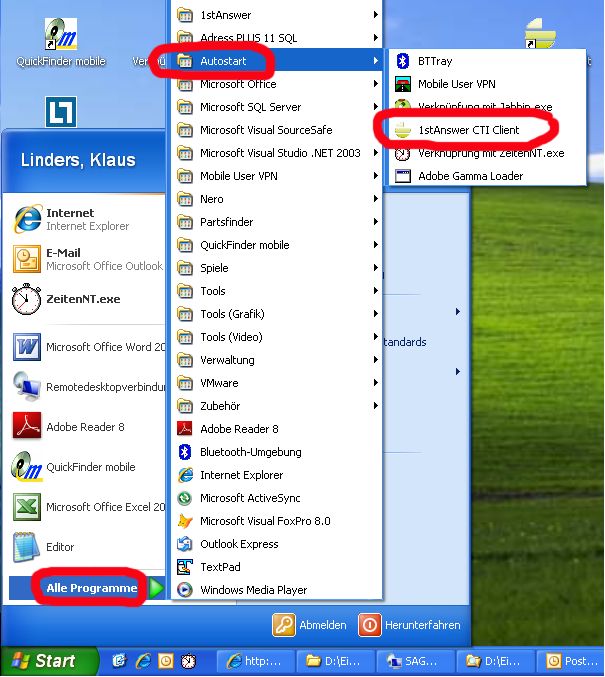The width and height of the screenshot is (605, 677).
Task: Choose Outlook Express from programs list
Action: pos(239,544)
